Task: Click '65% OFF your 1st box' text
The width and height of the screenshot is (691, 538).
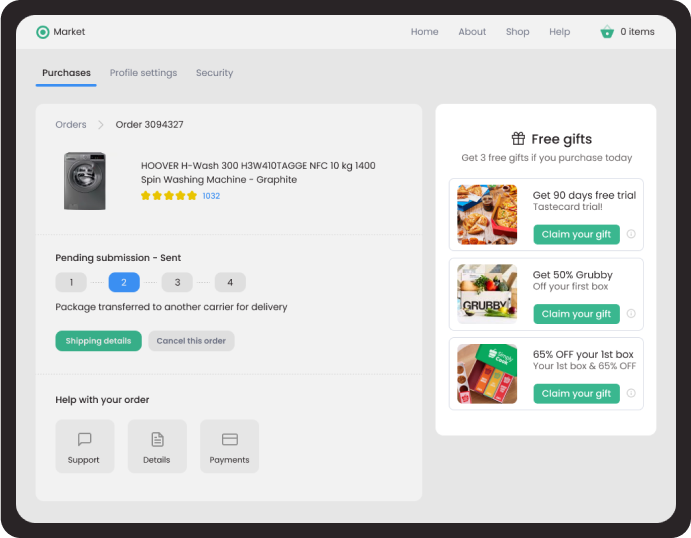Action: 583,354
